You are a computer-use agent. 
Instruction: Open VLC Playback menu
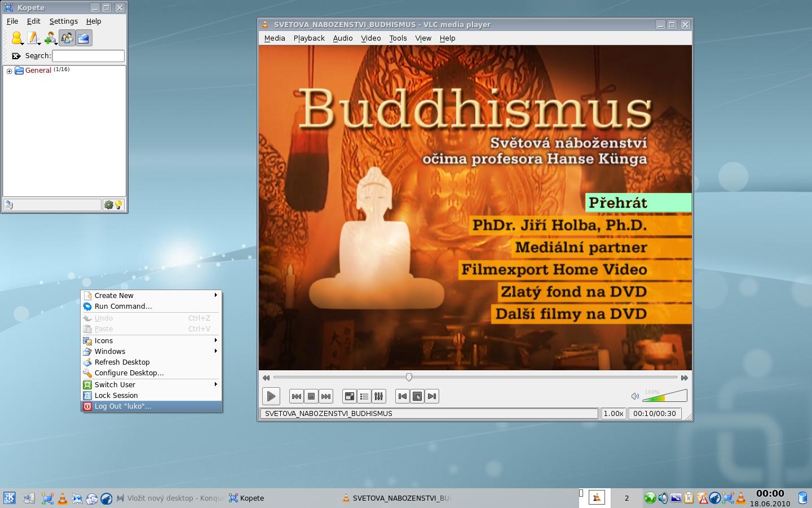[309, 38]
